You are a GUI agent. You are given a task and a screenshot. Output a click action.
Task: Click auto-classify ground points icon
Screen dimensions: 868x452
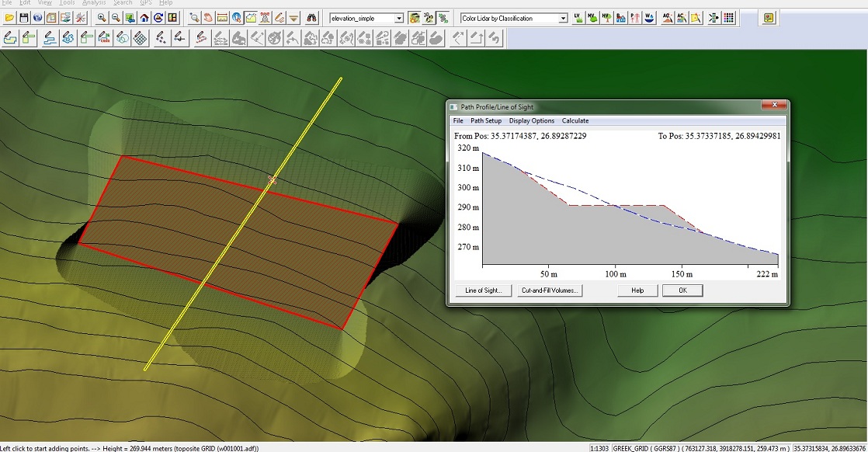668,18
